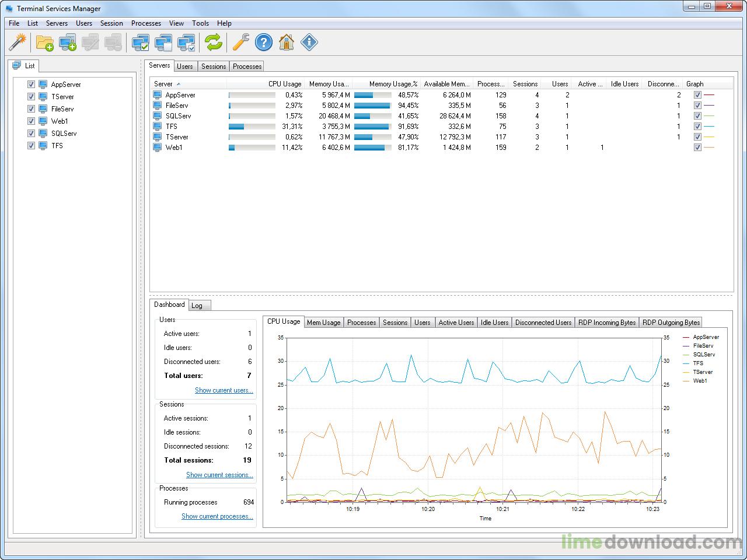Open settings via the wrench icon

tap(240, 42)
